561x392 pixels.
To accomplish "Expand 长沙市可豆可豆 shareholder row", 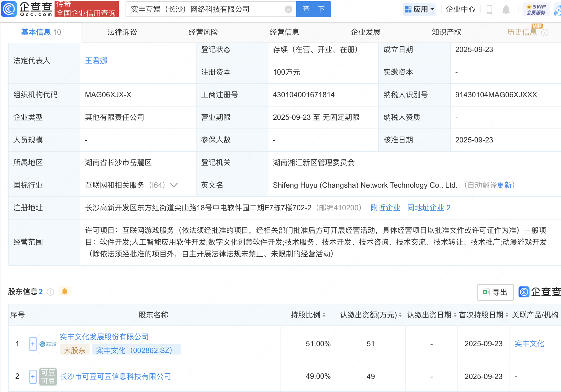I will point(33,377).
